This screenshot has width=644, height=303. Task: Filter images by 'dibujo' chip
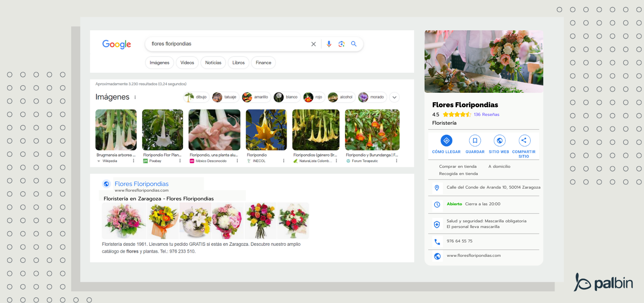pos(196,97)
